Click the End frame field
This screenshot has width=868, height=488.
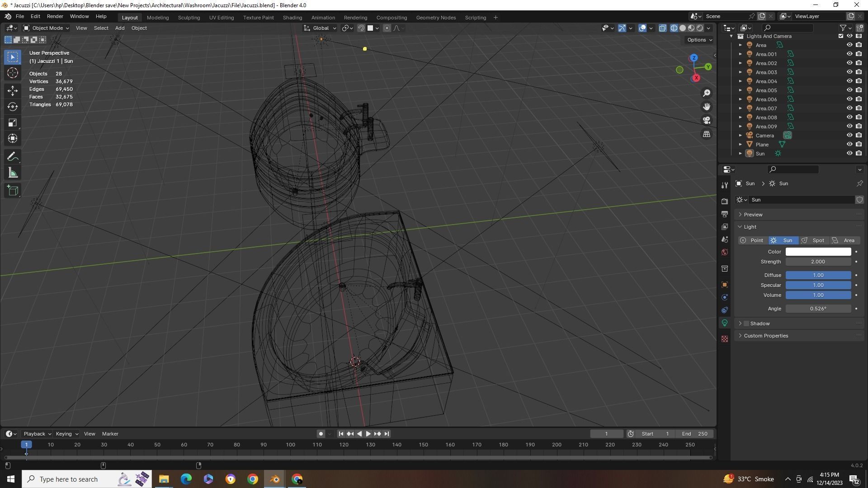694,434
